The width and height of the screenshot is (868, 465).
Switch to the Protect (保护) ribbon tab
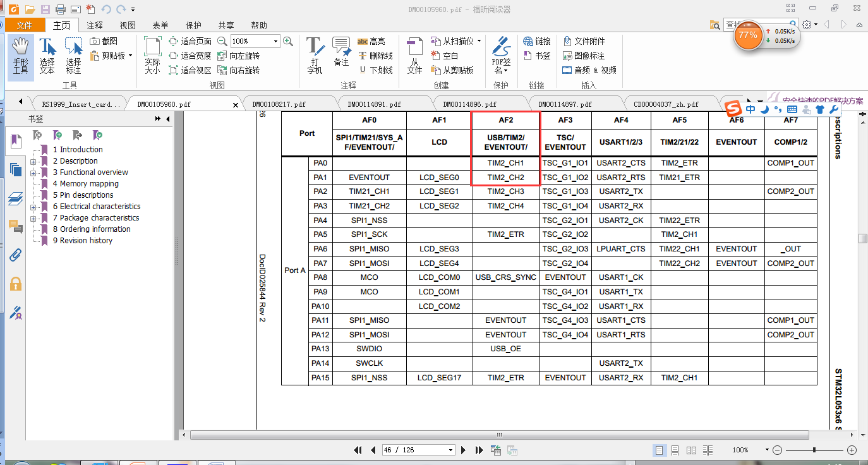193,25
